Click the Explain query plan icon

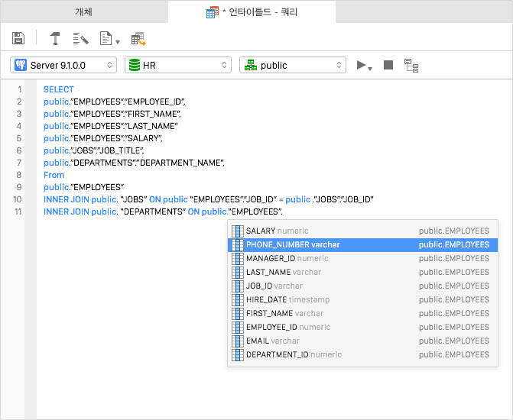[411, 66]
